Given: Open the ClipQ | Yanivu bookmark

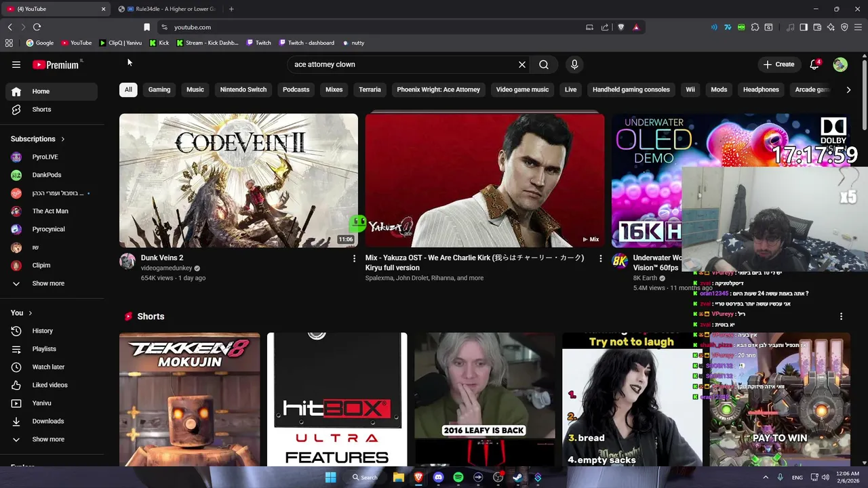Looking at the screenshot, I should click(120, 43).
